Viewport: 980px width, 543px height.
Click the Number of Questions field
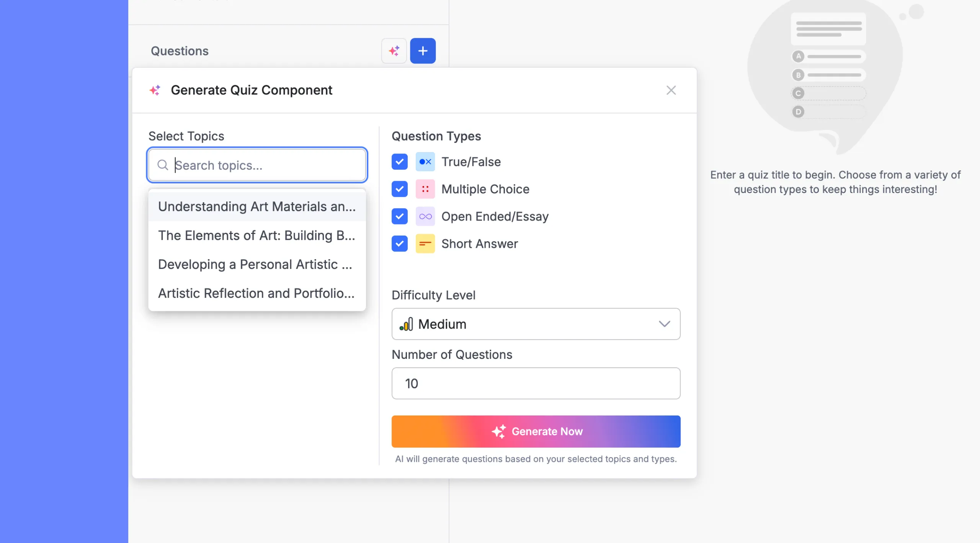[x=536, y=383]
